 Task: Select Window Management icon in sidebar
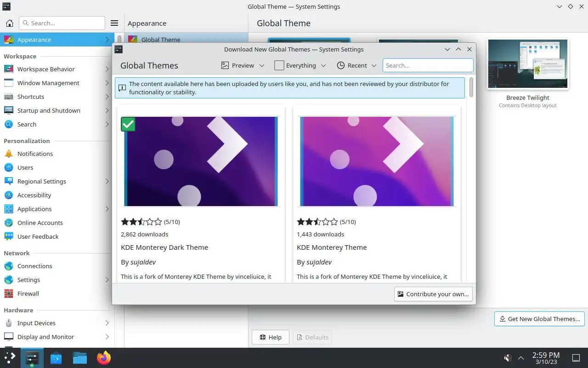(x=9, y=83)
